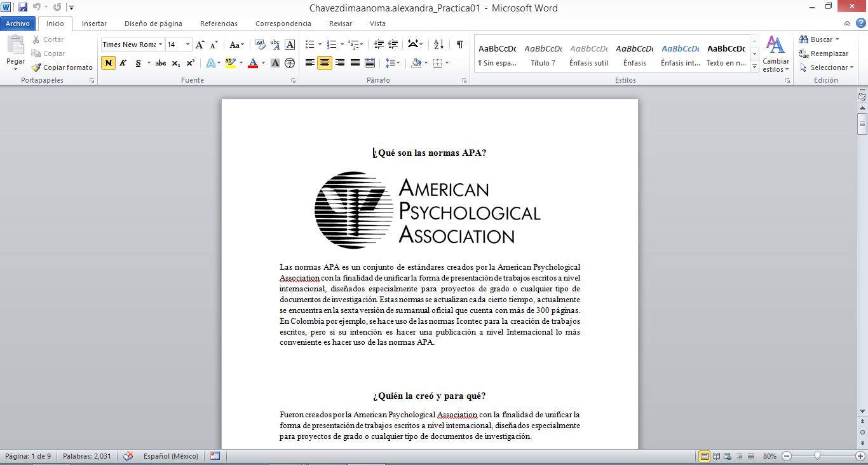Apply superscript (x²) formatting
868x465 pixels.
(x=191, y=63)
